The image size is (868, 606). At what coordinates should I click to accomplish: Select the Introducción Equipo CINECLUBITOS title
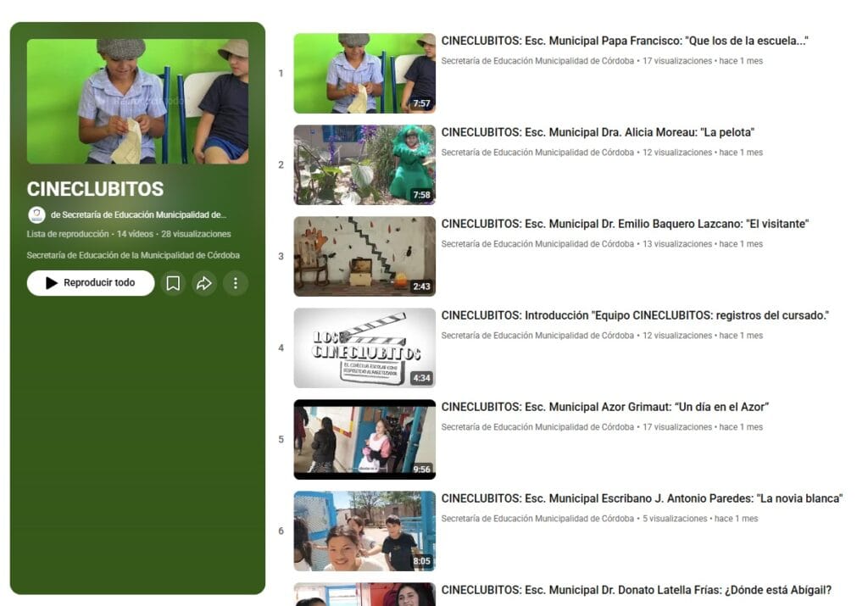pyautogui.click(x=635, y=315)
